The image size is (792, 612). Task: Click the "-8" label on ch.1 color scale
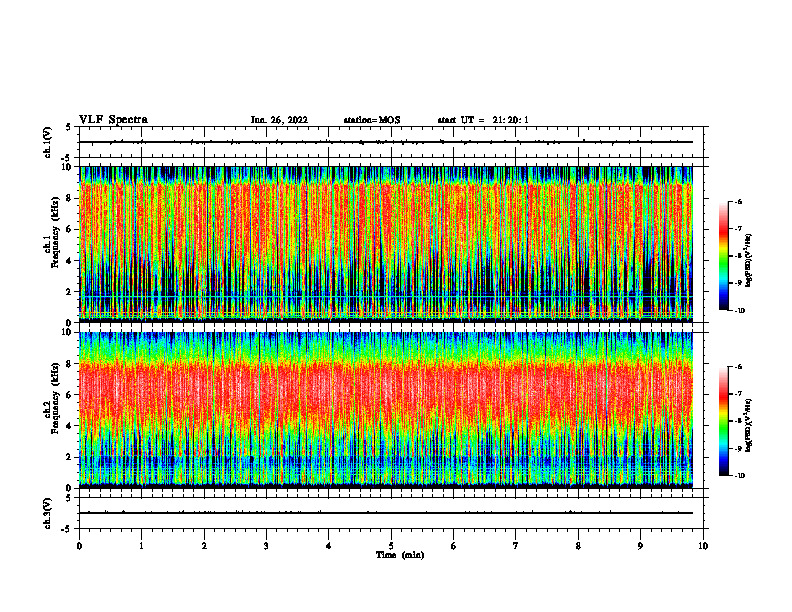point(738,256)
